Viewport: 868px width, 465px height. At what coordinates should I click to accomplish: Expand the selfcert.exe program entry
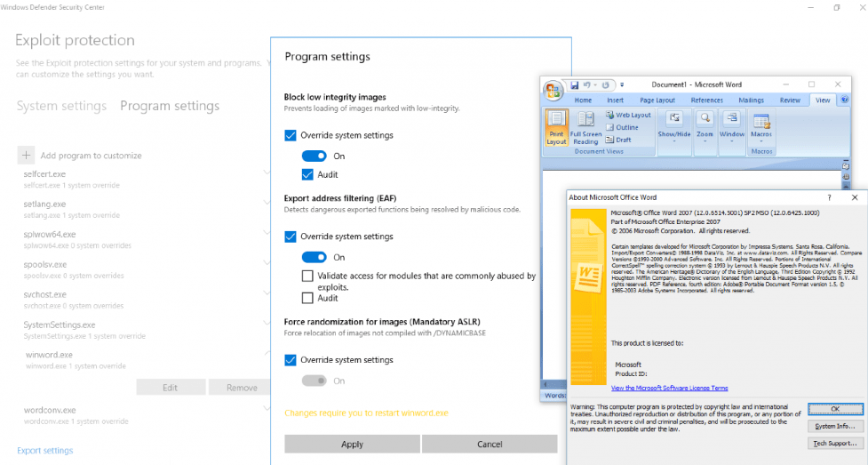point(267,172)
